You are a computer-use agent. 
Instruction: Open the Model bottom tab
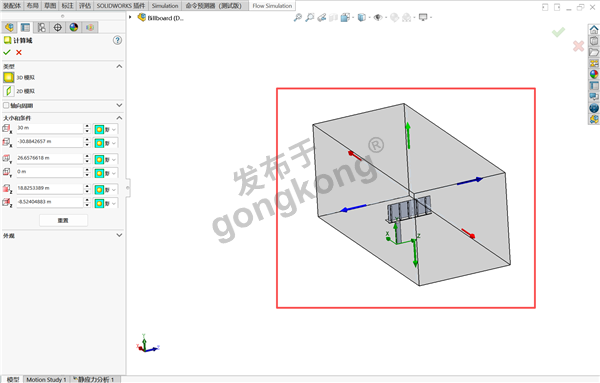coord(13,380)
